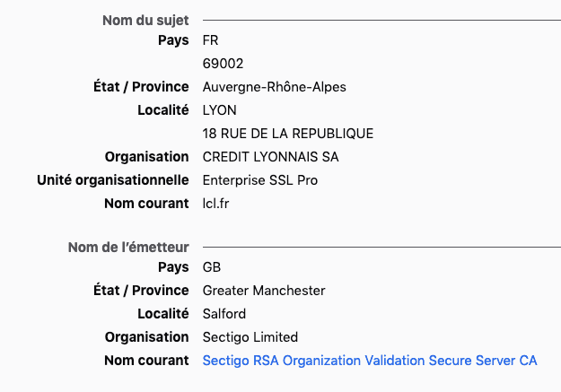
Task: Click the Sectigo Limited organisation value
Action: pyautogui.click(x=250, y=337)
